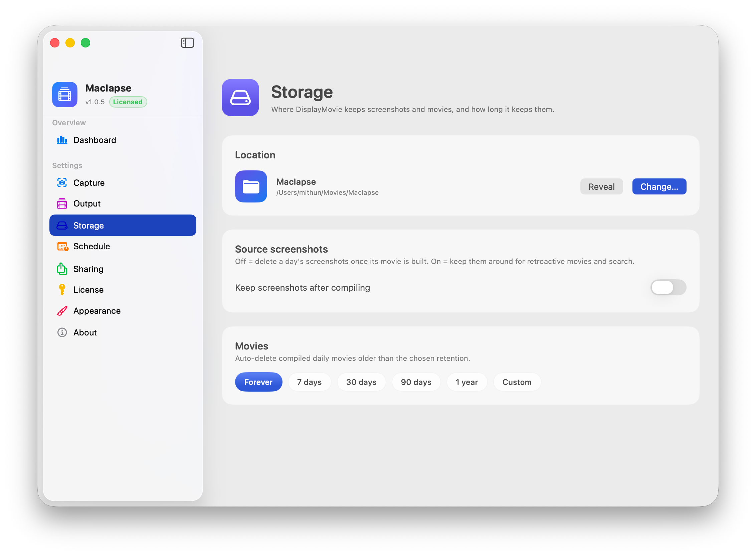Viewport: 756px width, 556px height.
Task: Enable Keep screenshots after compiling switch
Action: tap(668, 287)
